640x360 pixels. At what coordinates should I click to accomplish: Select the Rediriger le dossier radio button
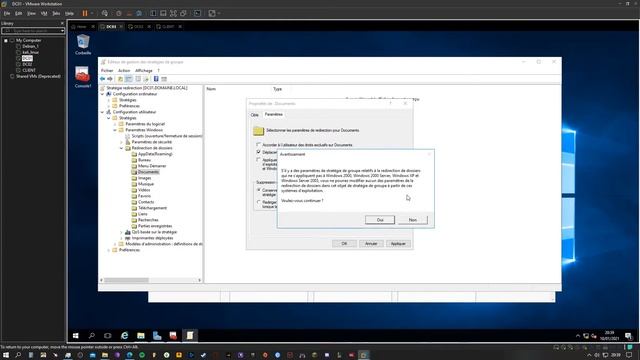(259, 202)
